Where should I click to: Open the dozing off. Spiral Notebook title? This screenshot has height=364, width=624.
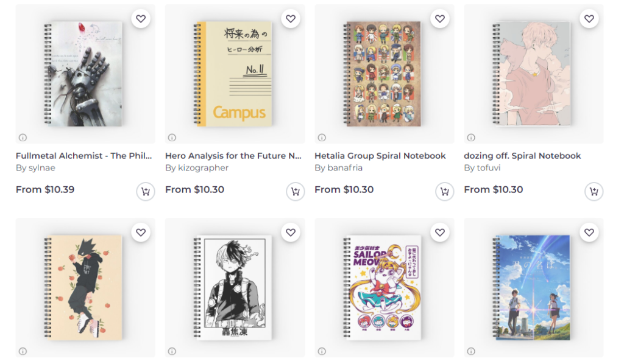point(522,156)
